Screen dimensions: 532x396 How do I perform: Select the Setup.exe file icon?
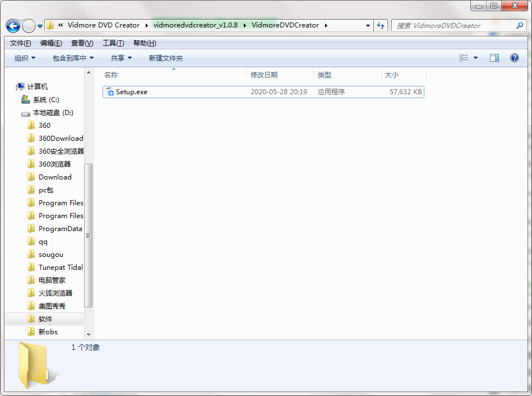(109, 91)
